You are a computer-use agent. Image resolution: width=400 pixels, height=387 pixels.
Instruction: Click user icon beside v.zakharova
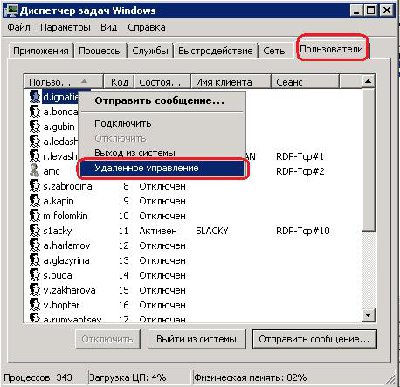[35, 290]
